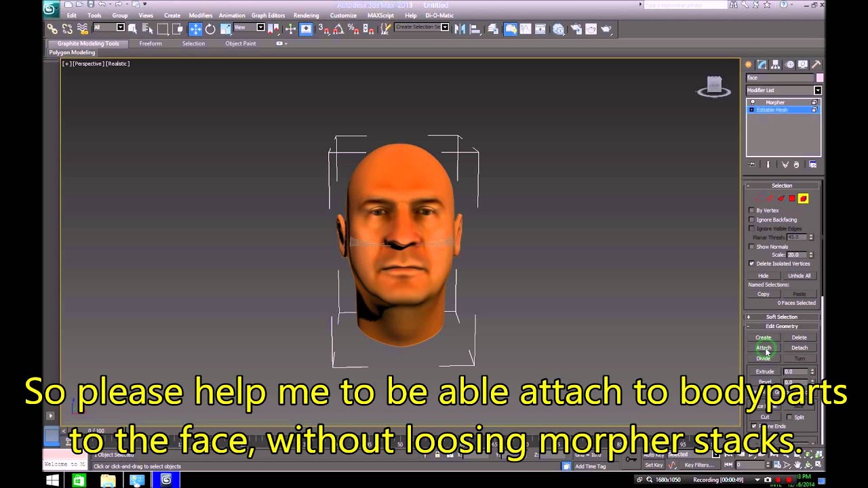Click the Select by Name icon

(147, 28)
